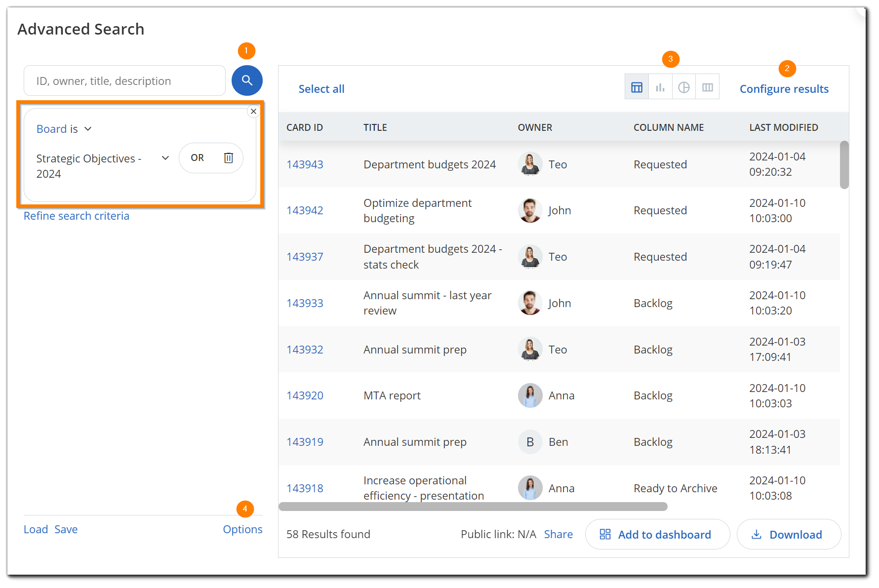Viewport: 879px width, 588px height.
Task: Remove the Board filter with the X
Action: [x=253, y=111]
